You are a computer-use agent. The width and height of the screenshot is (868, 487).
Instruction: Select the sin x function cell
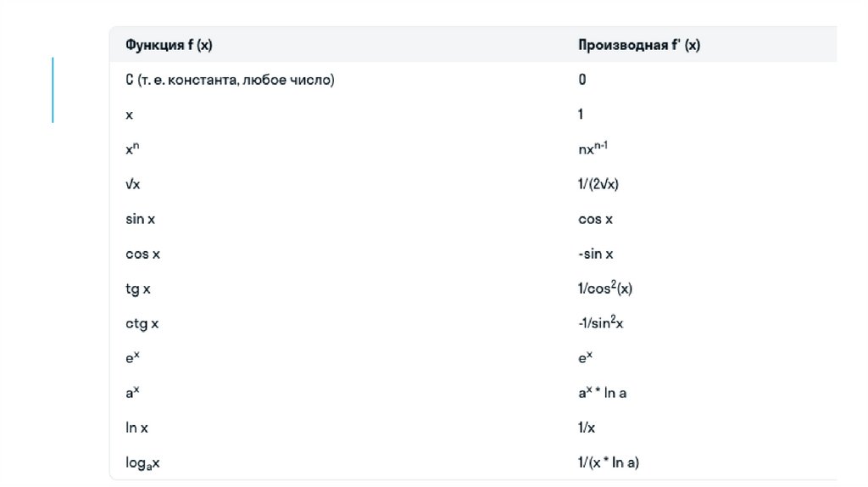[140, 219]
